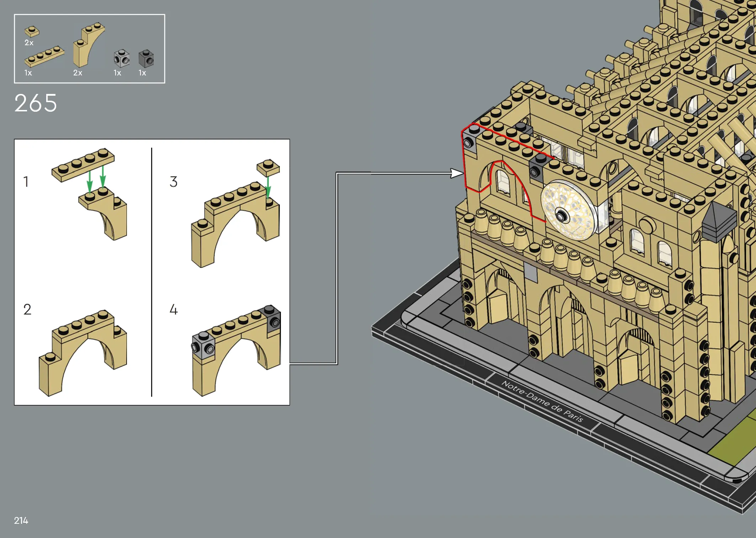This screenshot has height=538, width=756.
Task: Click the step number 265
Action: 36,103
